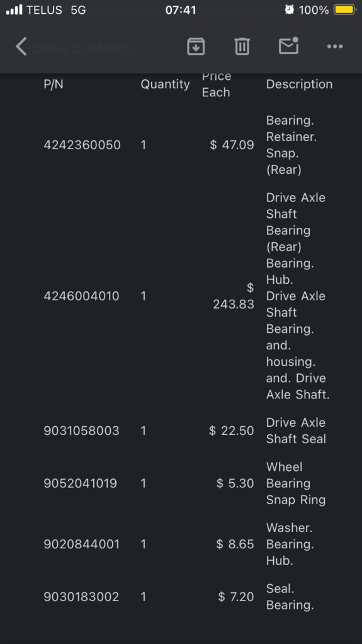Tap the Wheel Bearing Snap Ring description
This screenshot has height=644, width=362.
(x=296, y=483)
